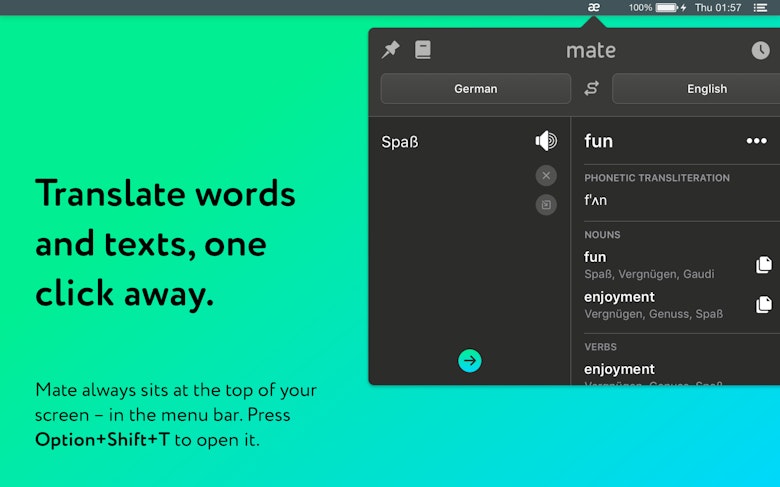Pin the Mate window with pin icon

[390, 50]
